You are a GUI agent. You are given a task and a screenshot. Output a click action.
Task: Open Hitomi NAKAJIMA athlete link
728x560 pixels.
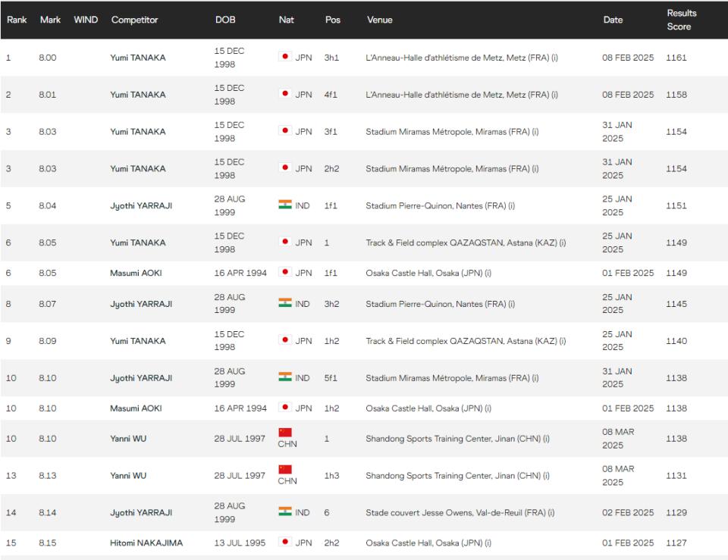pos(146,543)
